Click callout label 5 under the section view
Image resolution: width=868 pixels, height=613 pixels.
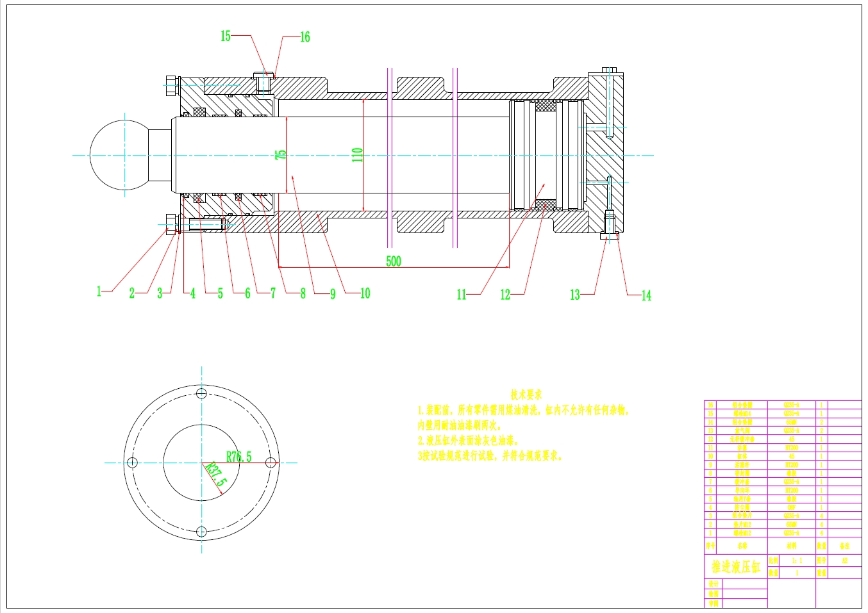220,293
